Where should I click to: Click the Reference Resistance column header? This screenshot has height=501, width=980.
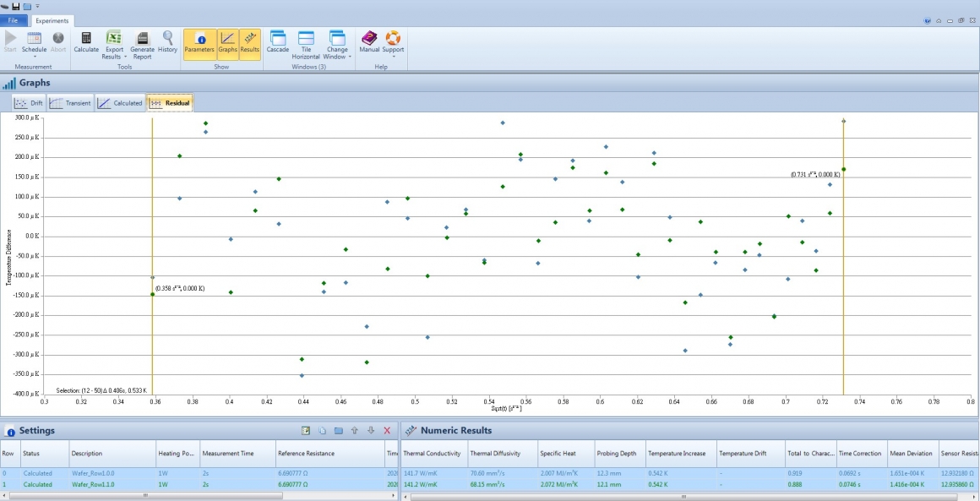(x=330, y=454)
